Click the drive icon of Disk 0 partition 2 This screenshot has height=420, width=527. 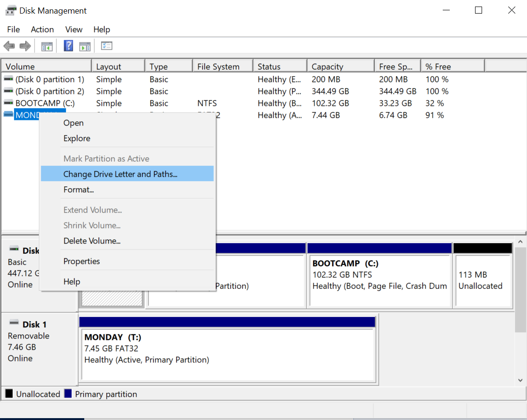(x=8, y=91)
